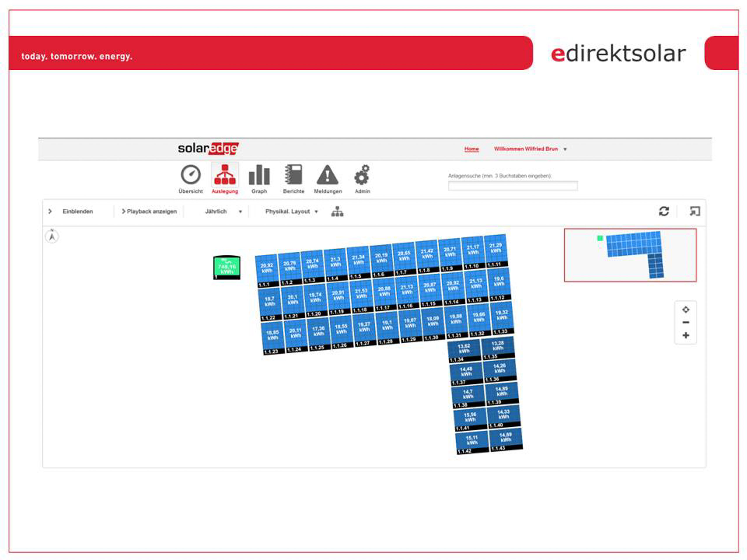Select the Auslegung layout icon
Screen dimensions: 747x560
[225, 174]
